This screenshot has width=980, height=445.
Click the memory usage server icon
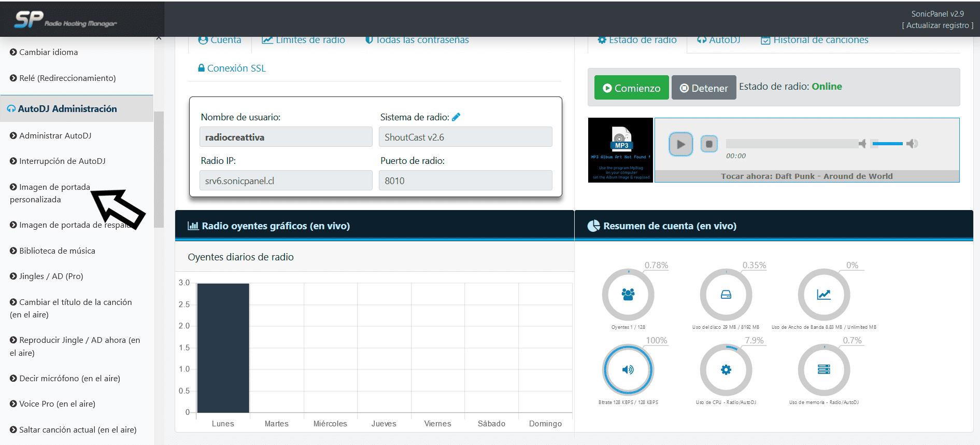(x=823, y=370)
